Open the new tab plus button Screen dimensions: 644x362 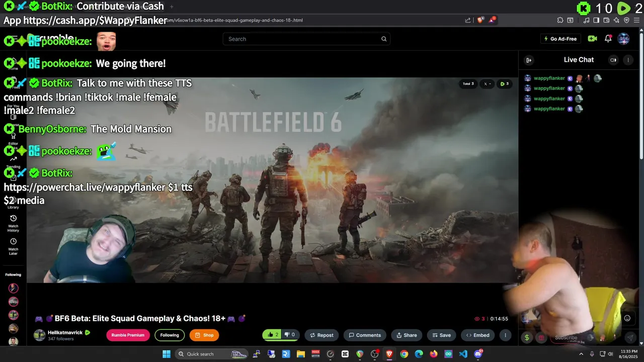pos(172,7)
